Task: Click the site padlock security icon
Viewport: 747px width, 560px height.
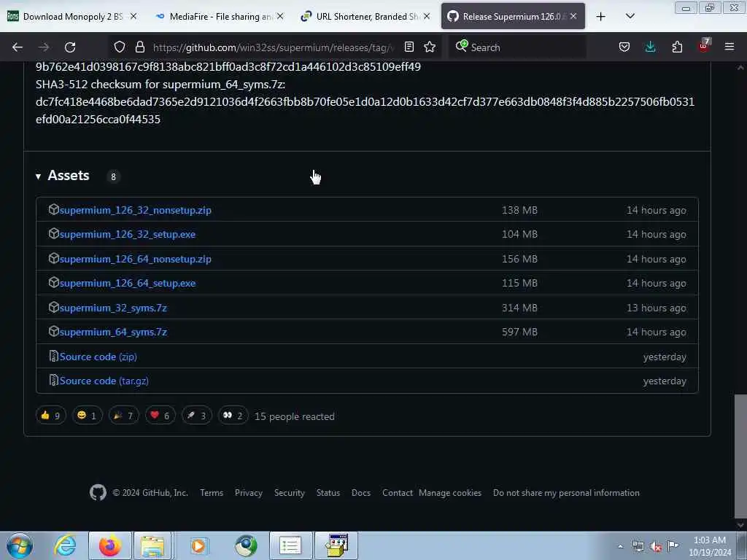Action: 139,47
